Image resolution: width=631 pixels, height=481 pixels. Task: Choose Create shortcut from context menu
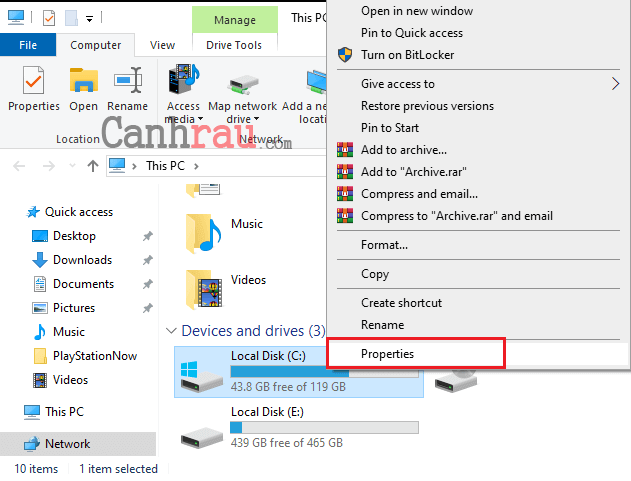pos(401,303)
